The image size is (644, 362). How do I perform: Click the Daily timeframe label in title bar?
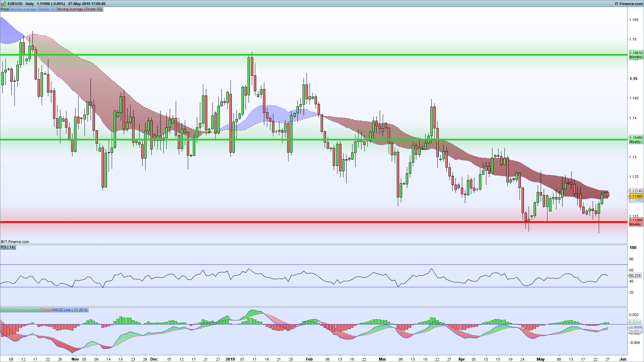click(x=30, y=4)
